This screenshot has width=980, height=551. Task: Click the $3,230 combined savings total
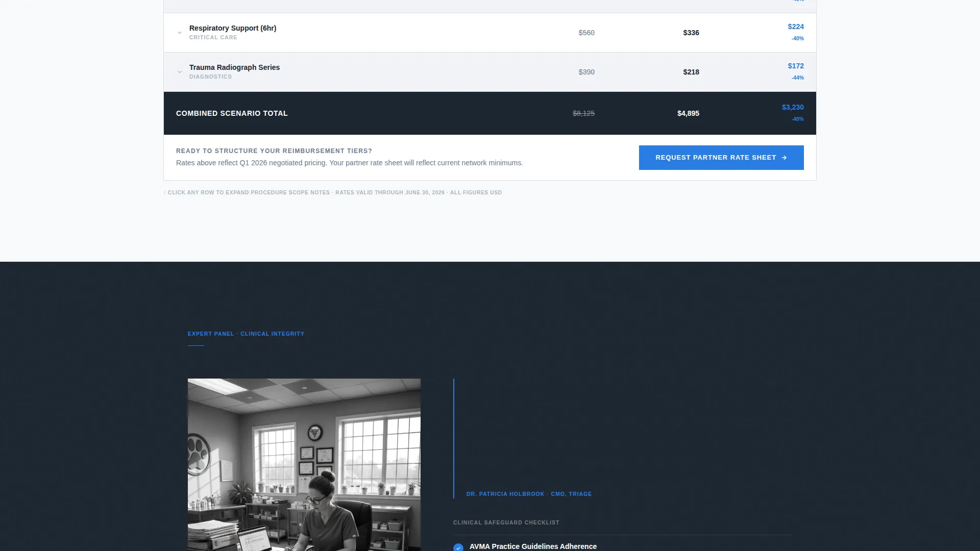(793, 107)
